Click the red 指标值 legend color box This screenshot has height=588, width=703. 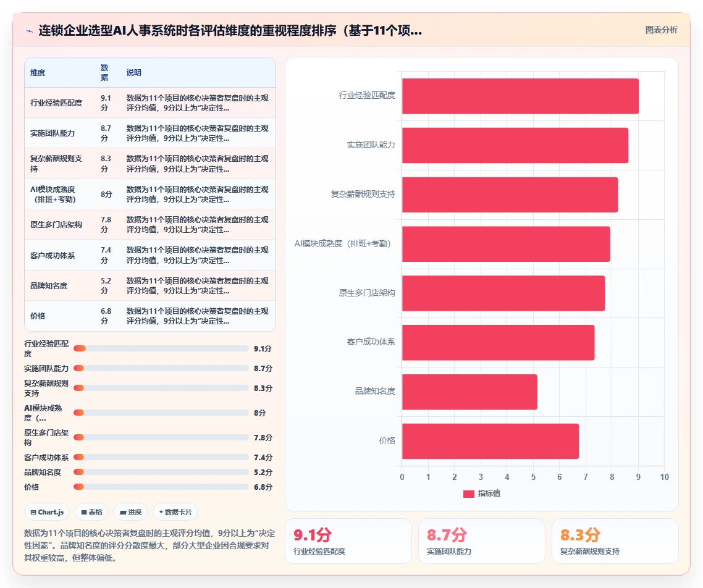click(468, 494)
